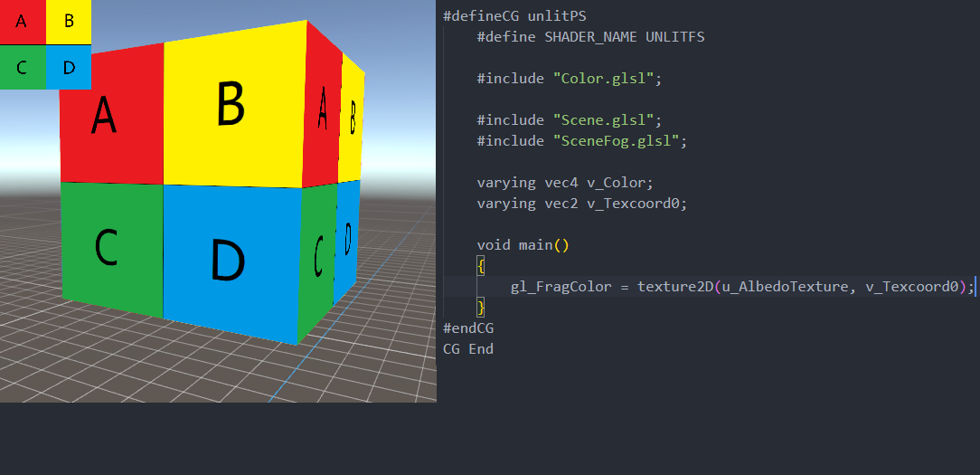
Task: Select the blue D tile in the texture thumbnail
Action: click(x=69, y=67)
